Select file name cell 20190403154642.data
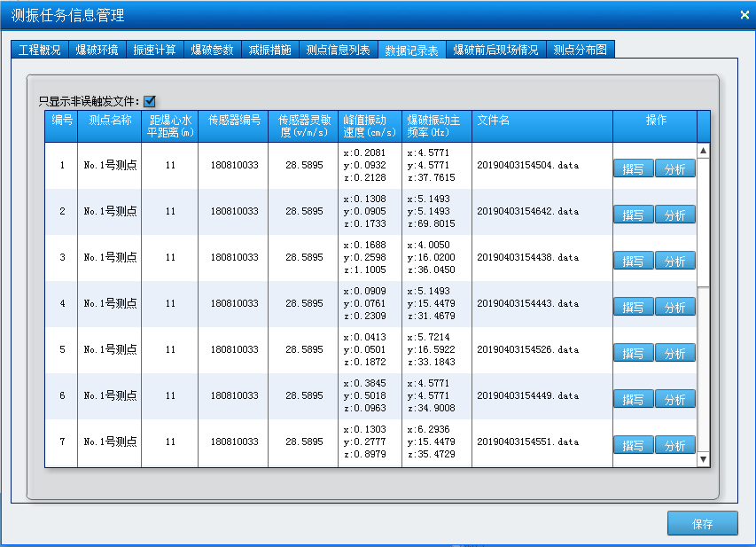756x547 pixels. point(527,212)
